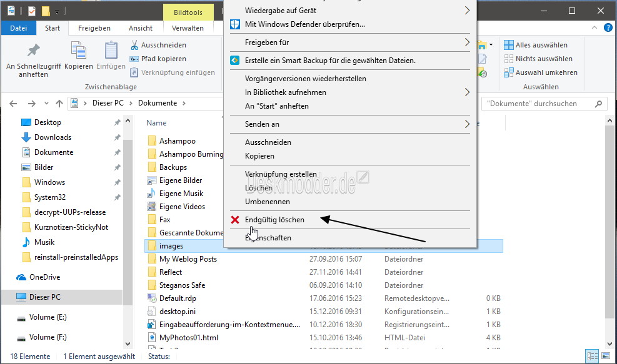
Task: Select the desktop.ini file
Action: pos(177,312)
